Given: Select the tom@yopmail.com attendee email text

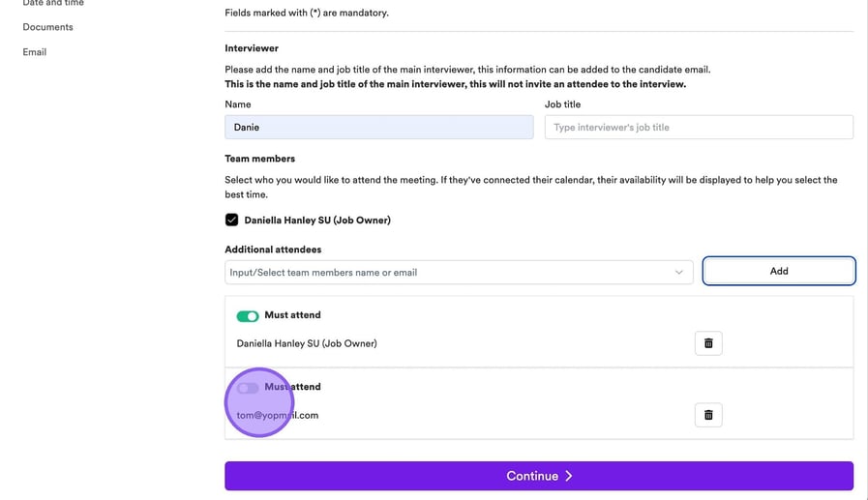Looking at the screenshot, I should [278, 415].
